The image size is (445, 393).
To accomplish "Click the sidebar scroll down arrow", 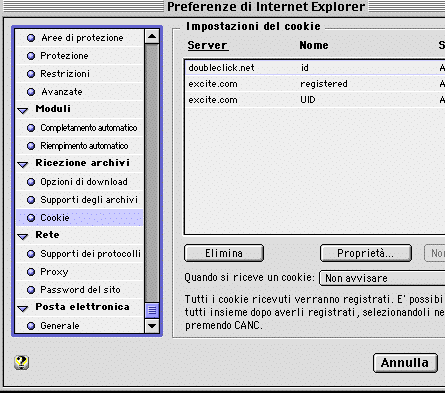I will tap(152, 326).
